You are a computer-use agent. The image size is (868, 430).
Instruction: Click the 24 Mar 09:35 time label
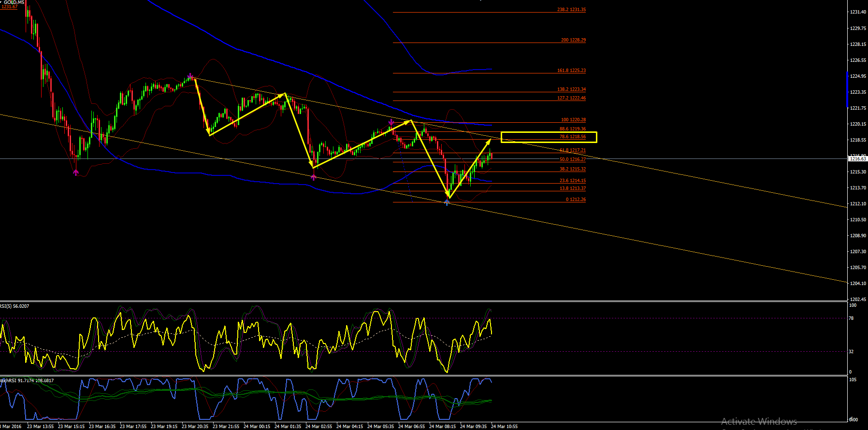474,427
